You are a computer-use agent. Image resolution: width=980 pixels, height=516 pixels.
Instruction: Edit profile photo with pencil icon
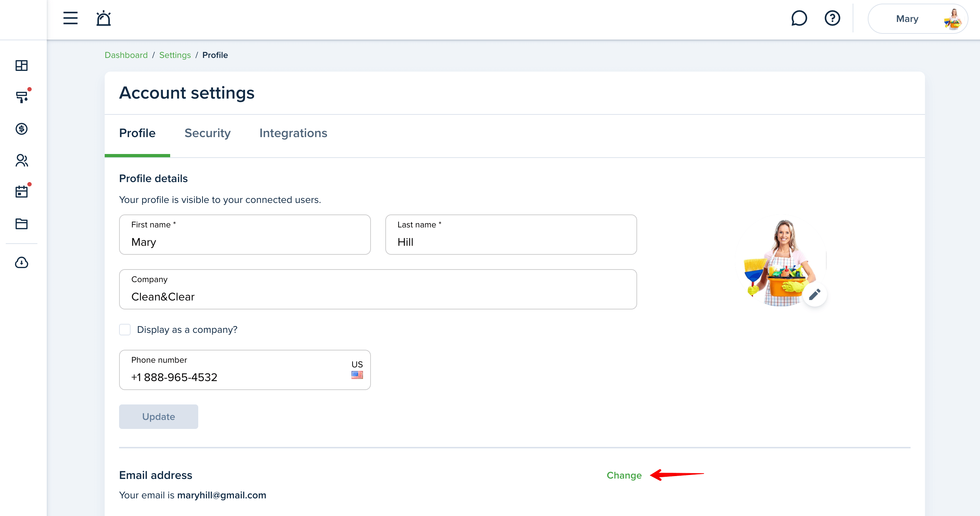pyautogui.click(x=815, y=295)
